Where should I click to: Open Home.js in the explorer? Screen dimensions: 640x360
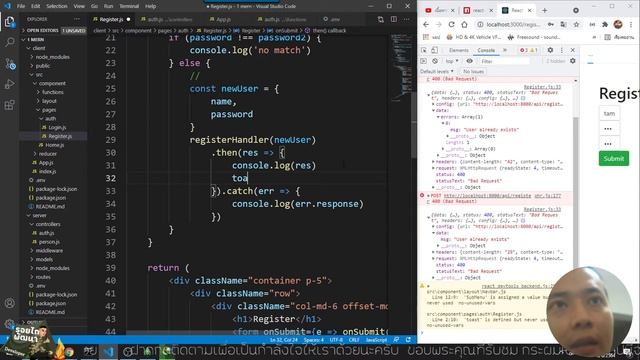point(55,145)
